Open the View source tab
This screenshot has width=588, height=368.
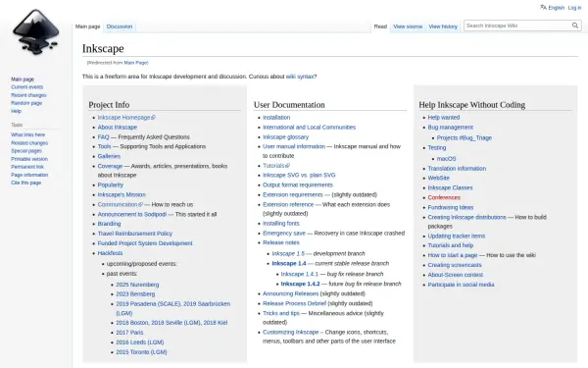click(408, 26)
